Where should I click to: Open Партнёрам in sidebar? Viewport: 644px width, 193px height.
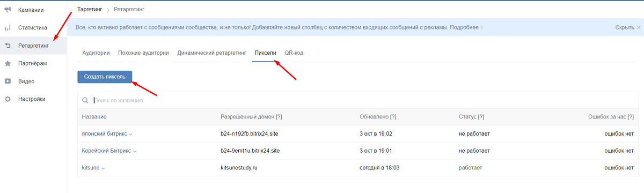pos(33,64)
